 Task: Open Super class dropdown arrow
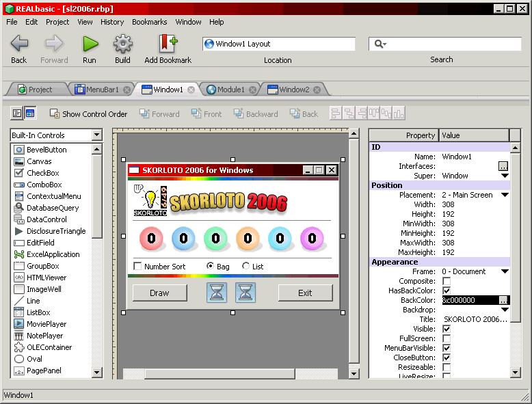505,176
